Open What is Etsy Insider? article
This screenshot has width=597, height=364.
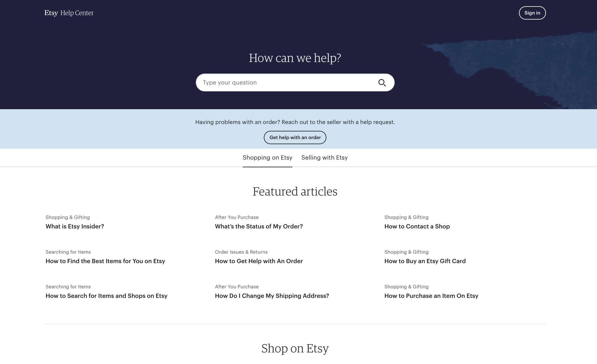point(75,226)
